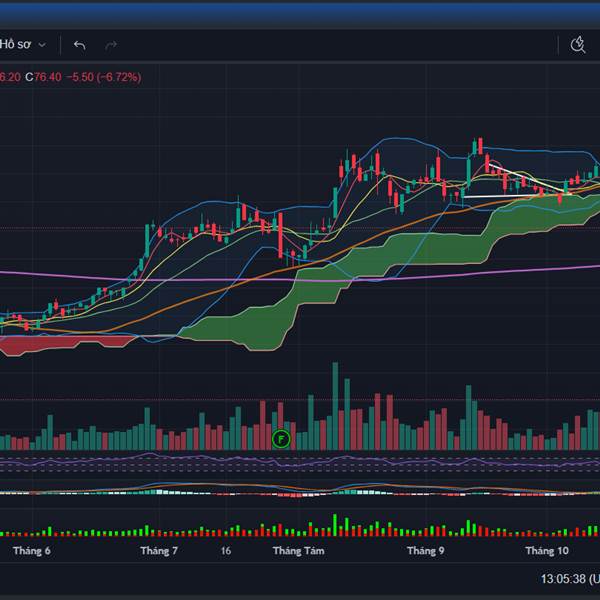This screenshot has height=600, width=600.
Task: Click the Tháng 7 time axis label
Action: pos(159,551)
